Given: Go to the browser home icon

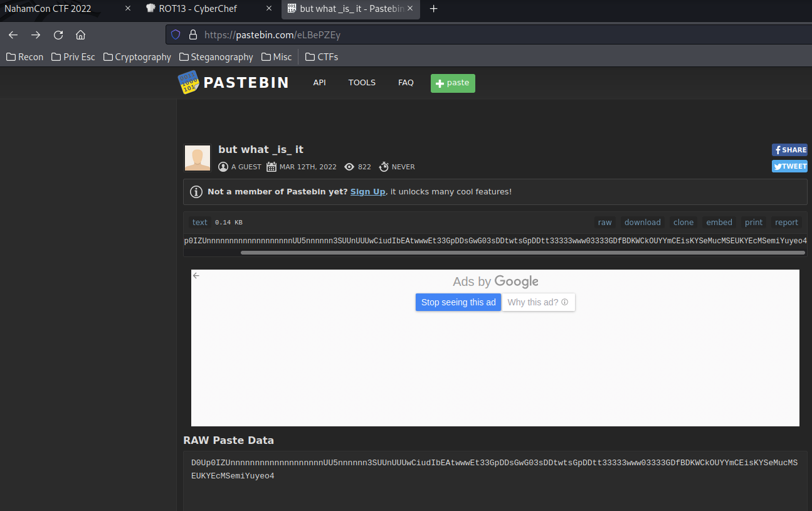Looking at the screenshot, I should pos(80,35).
